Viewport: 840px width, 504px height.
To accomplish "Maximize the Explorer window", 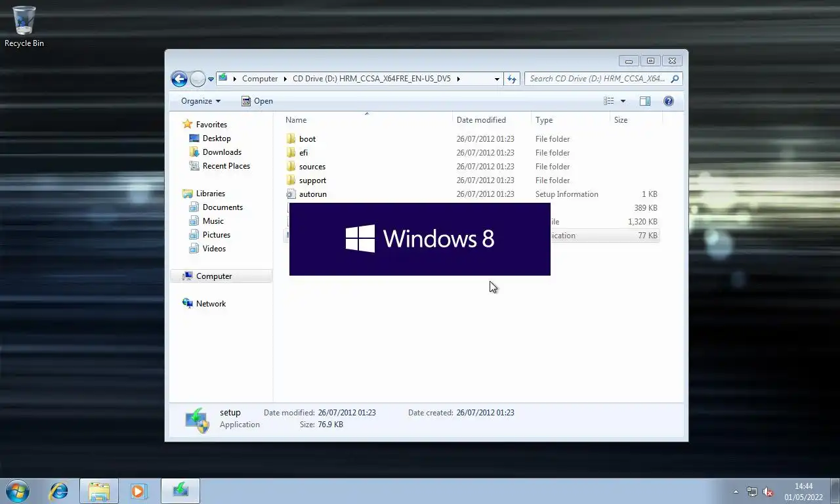I will coord(650,61).
